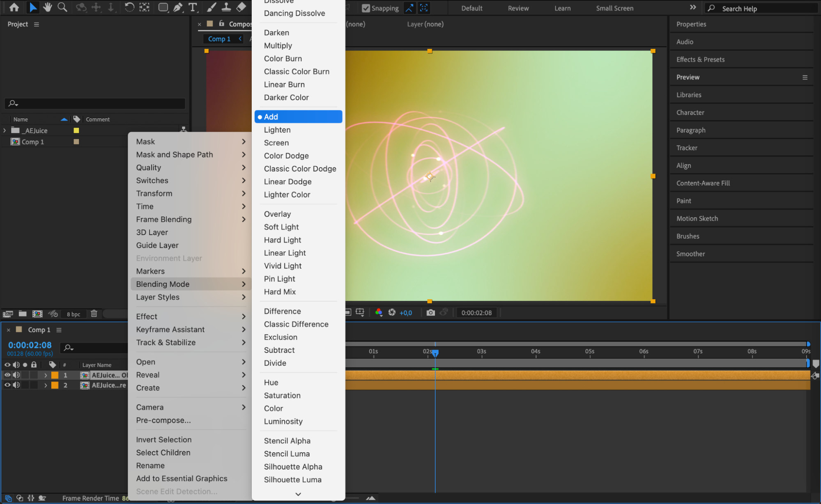Expand the _AEJuice folder
The image size is (821, 504).
5,131
